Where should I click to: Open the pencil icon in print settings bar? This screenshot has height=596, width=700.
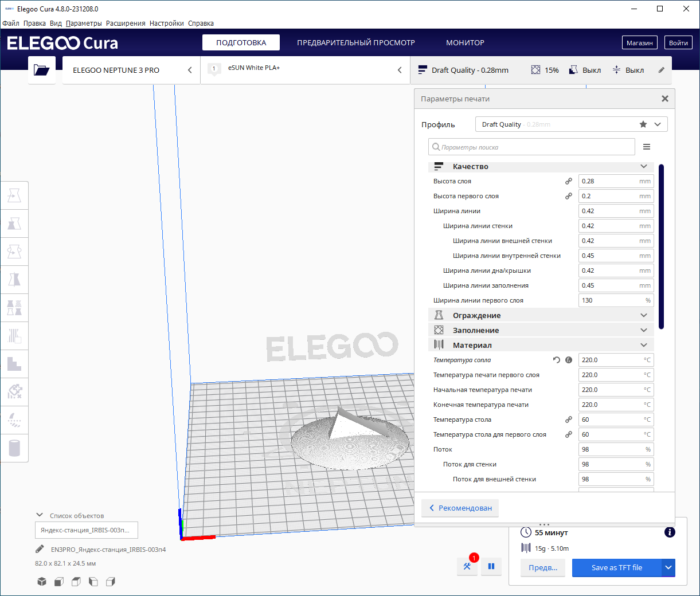click(x=661, y=70)
